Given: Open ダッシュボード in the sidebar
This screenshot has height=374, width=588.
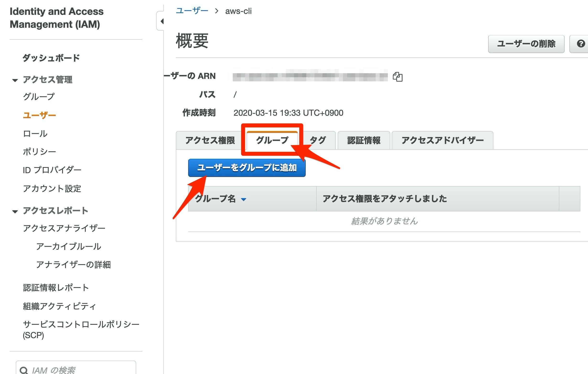Looking at the screenshot, I should point(51,58).
